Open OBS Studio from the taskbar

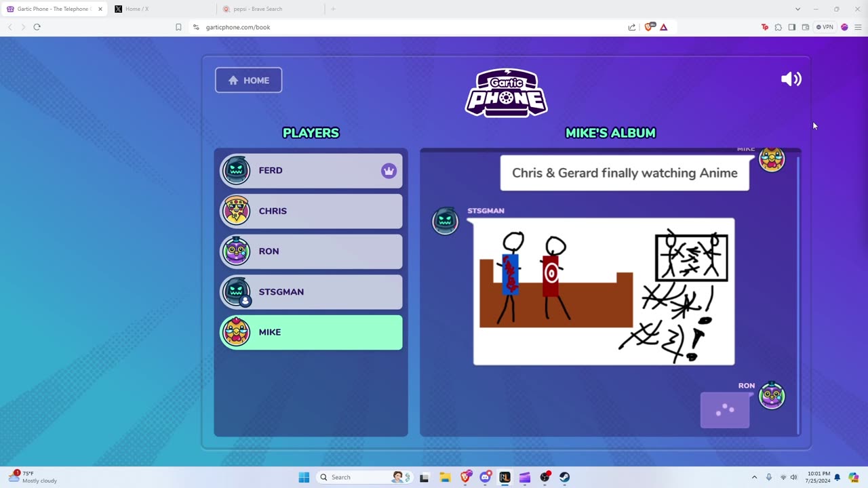click(545, 477)
